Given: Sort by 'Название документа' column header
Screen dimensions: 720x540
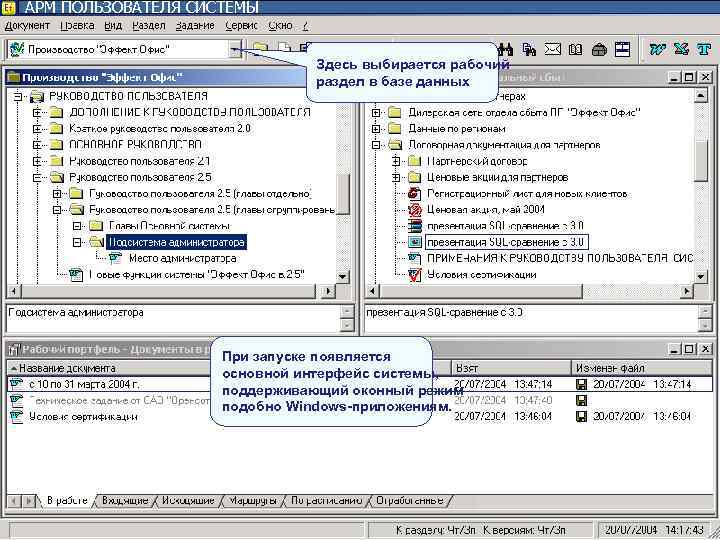Looking at the screenshot, I should pos(110,368).
